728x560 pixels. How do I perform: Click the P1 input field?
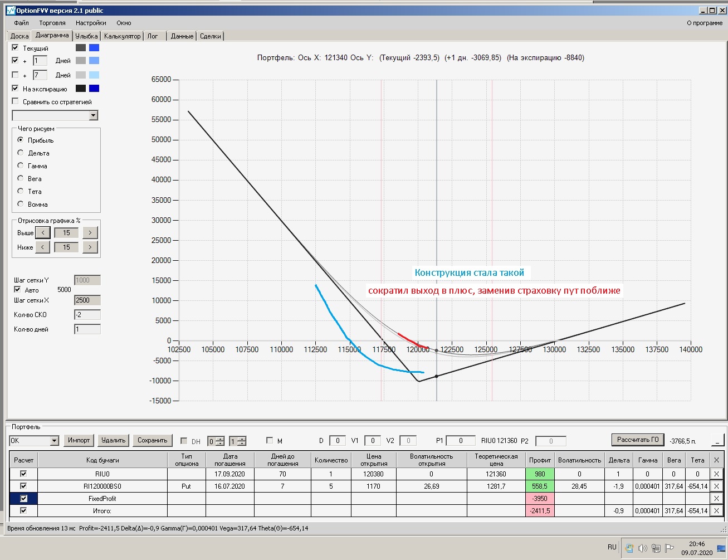[461, 441]
